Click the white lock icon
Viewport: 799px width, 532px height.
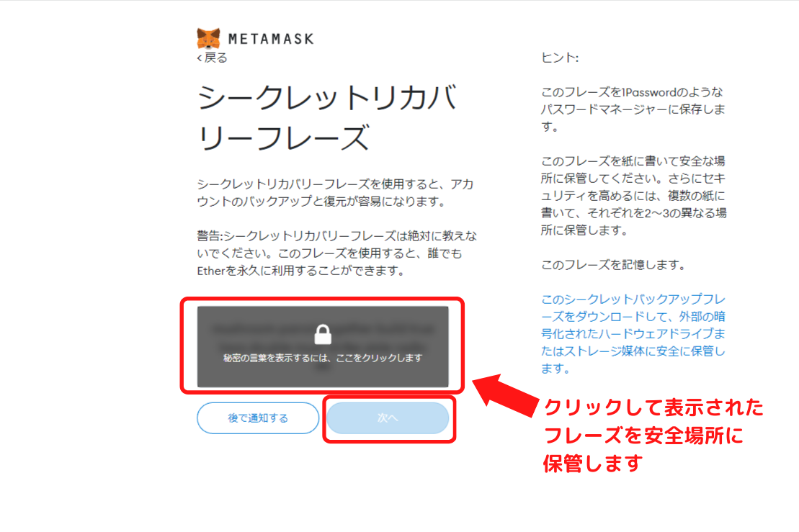[x=323, y=335]
